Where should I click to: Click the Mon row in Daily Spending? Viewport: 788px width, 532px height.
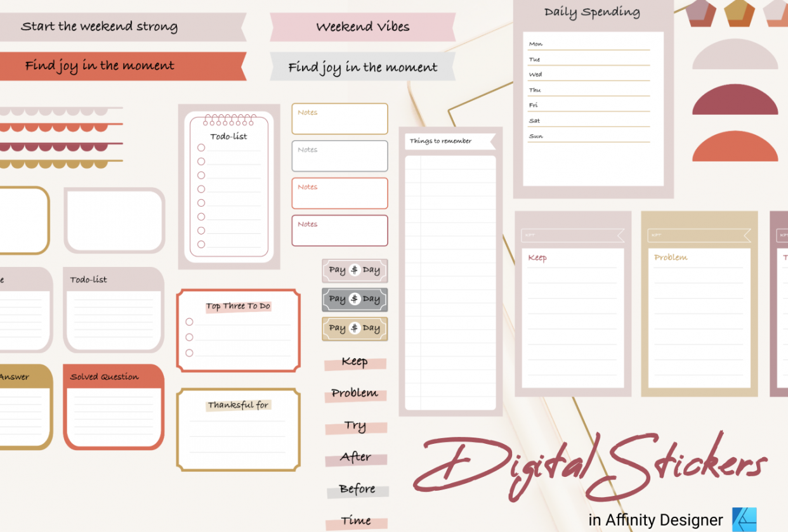(x=589, y=44)
